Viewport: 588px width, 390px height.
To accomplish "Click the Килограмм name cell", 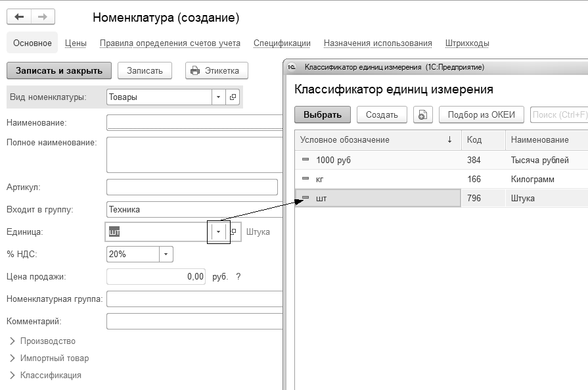I will click(547, 179).
